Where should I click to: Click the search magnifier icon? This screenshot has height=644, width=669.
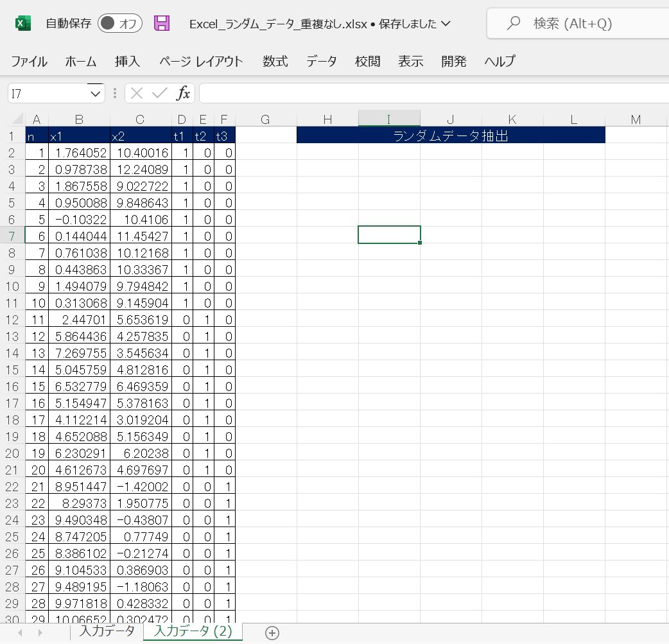pos(514,22)
